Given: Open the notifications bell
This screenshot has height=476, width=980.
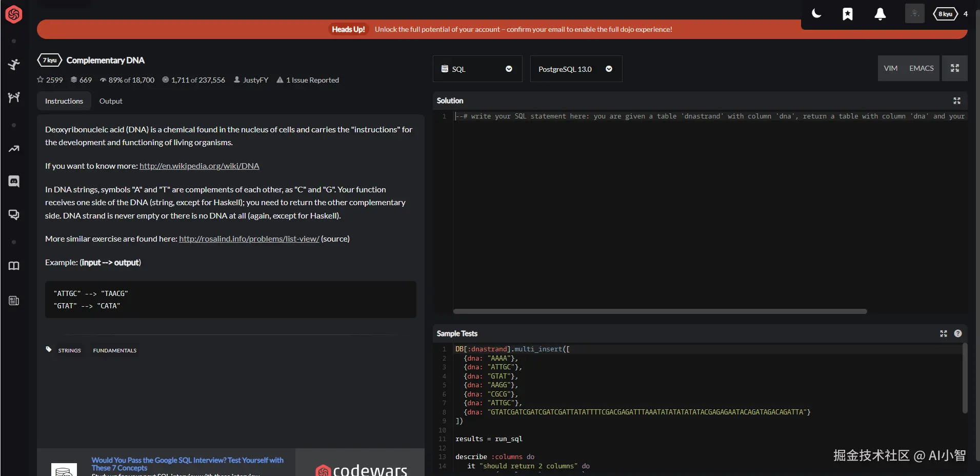Looking at the screenshot, I should pos(880,14).
